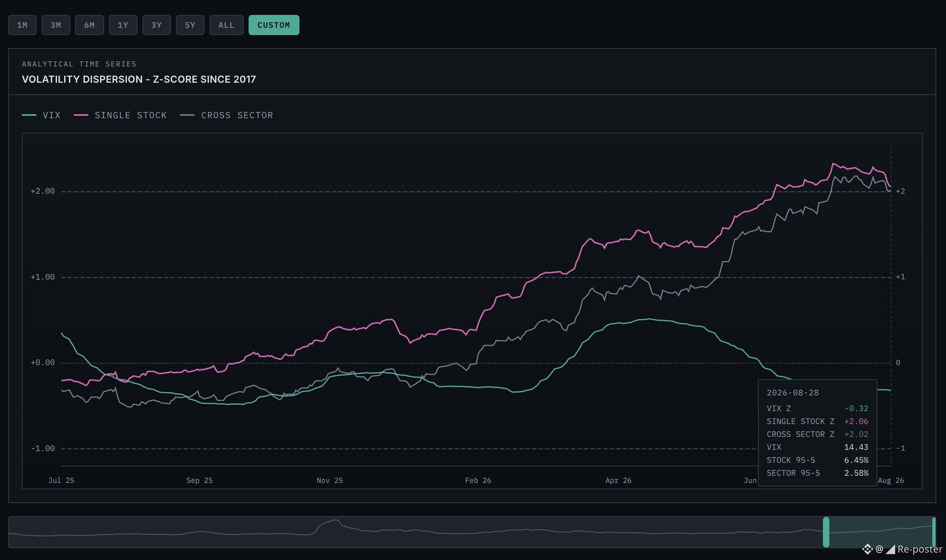This screenshot has width=946, height=560.
Task: Click CROSS SECTOR Z value +2.02
Action: (x=856, y=435)
